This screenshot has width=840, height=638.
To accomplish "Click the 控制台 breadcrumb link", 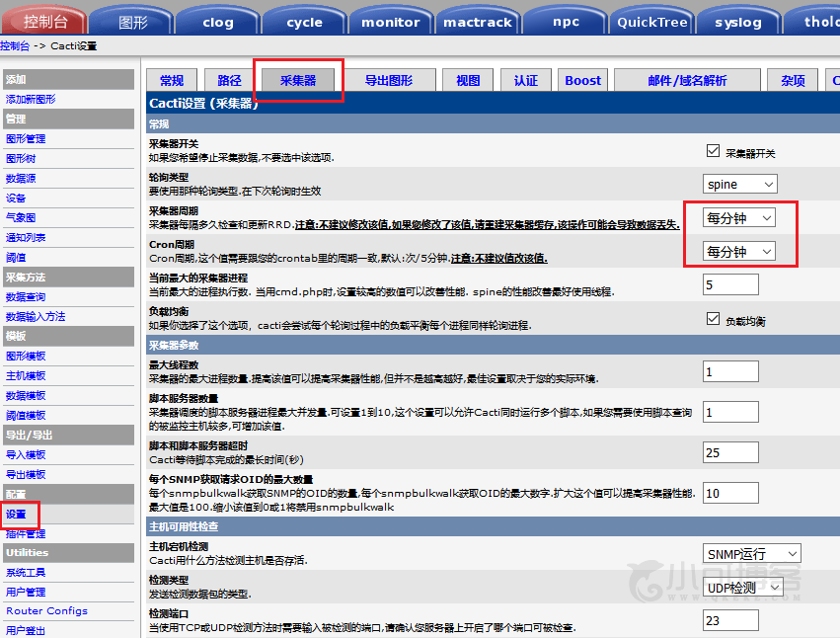I will [15, 46].
